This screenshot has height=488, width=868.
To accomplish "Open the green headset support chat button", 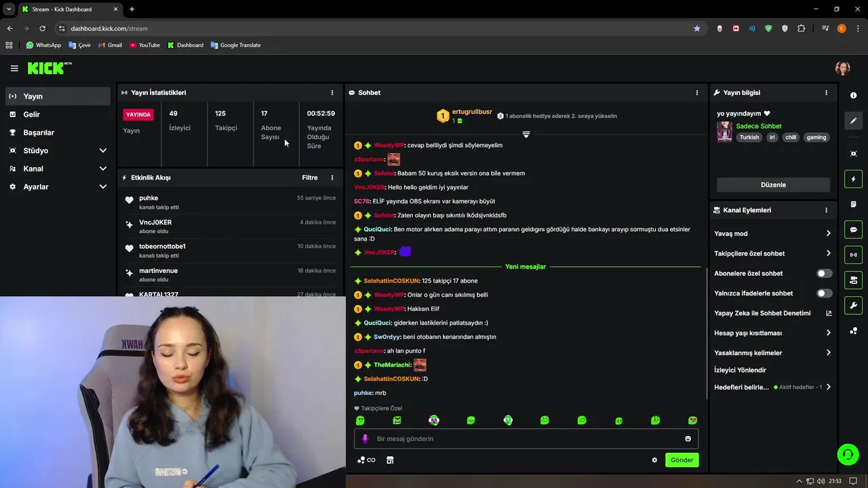I will pos(848,454).
